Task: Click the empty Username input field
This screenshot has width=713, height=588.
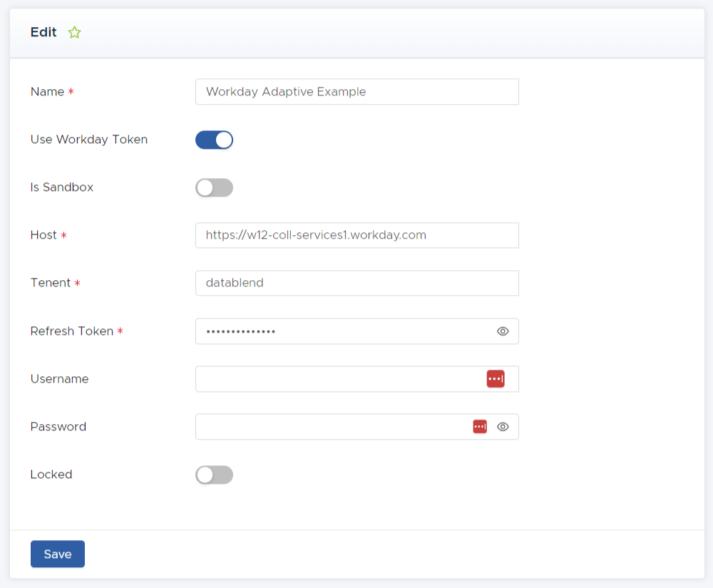Action: pos(321,378)
